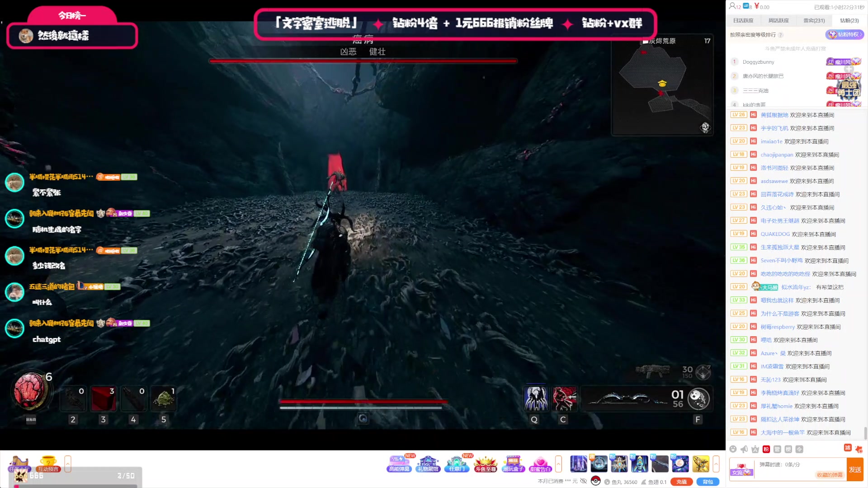Viewport: 868px width, 488px height.
Task: Open the 甜蜜告白 sweet confession icon
Action: 540,464
